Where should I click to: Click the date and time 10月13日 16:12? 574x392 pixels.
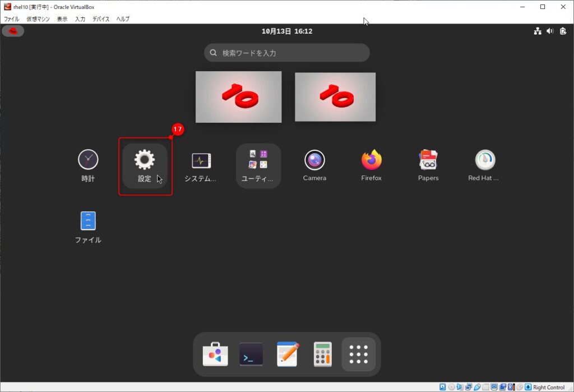pos(287,31)
